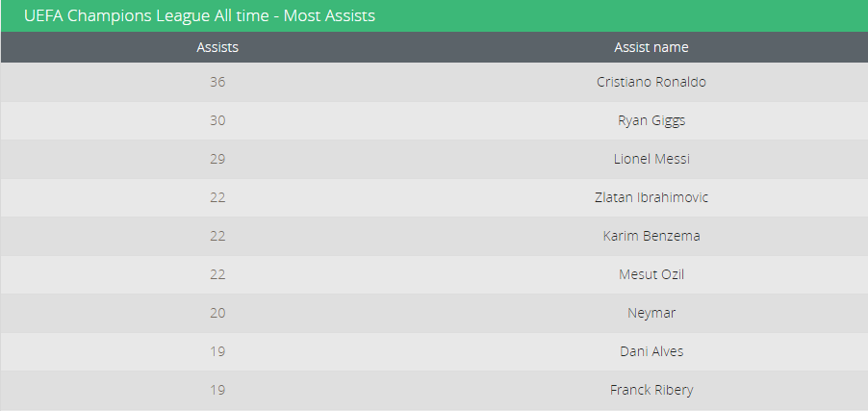The width and height of the screenshot is (868, 411).
Task: Click the assist count 36 cell
Action: 217,82
